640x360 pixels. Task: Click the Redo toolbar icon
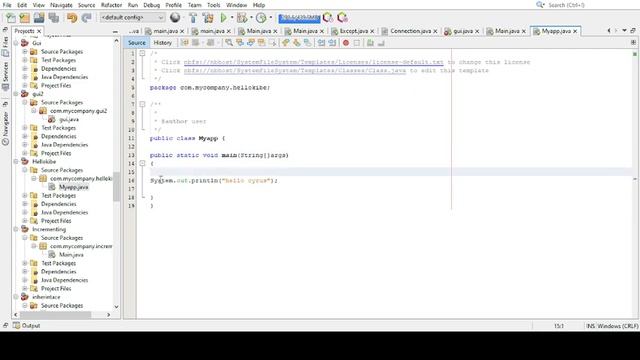coord(86,18)
